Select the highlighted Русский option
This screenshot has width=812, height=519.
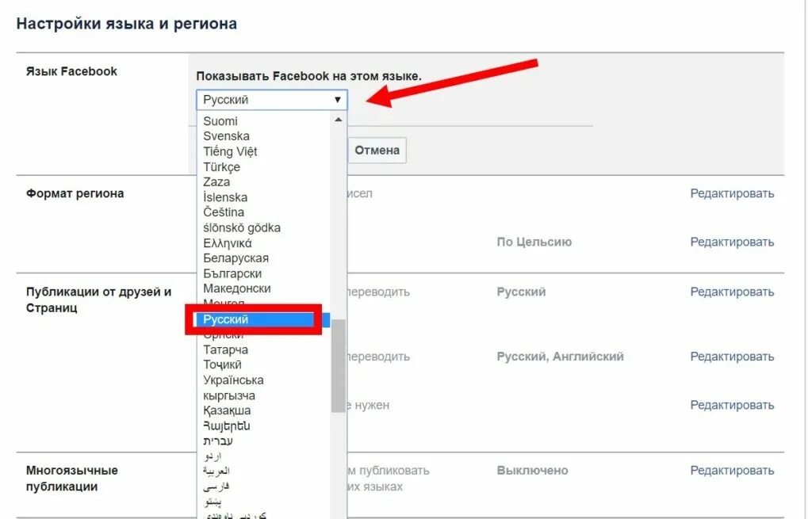[262, 319]
